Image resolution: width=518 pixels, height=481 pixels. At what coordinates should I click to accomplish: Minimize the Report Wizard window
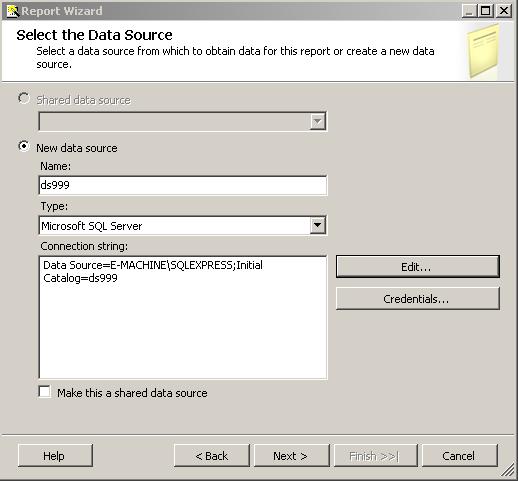pyautogui.click(x=469, y=11)
